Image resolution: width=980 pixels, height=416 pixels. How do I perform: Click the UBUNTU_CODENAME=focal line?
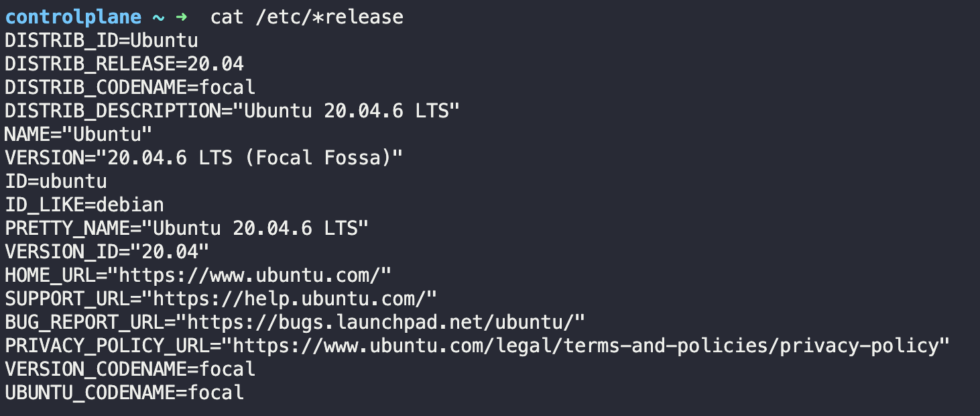pos(125,393)
